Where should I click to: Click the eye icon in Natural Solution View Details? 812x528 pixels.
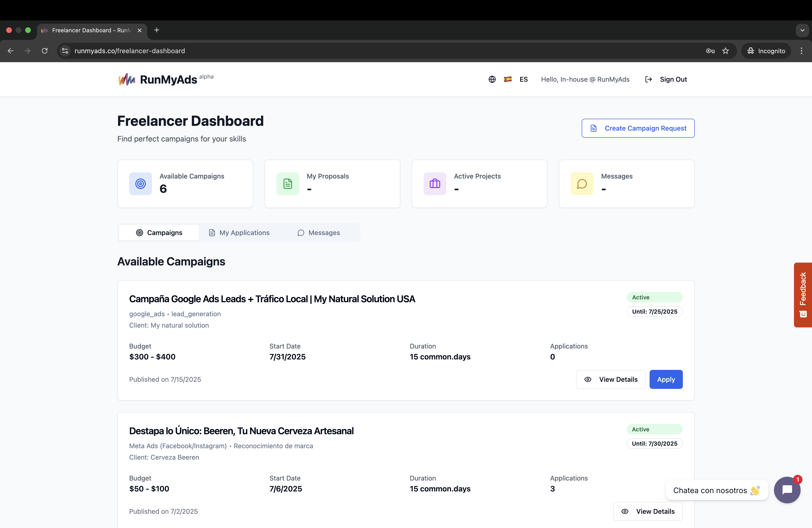point(587,379)
